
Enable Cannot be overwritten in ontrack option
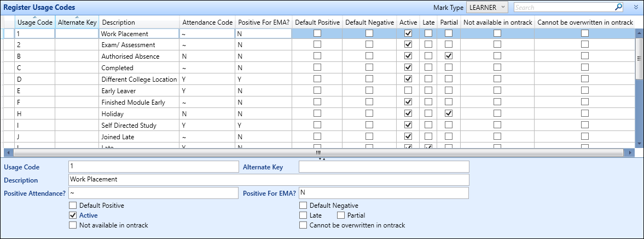click(303, 225)
